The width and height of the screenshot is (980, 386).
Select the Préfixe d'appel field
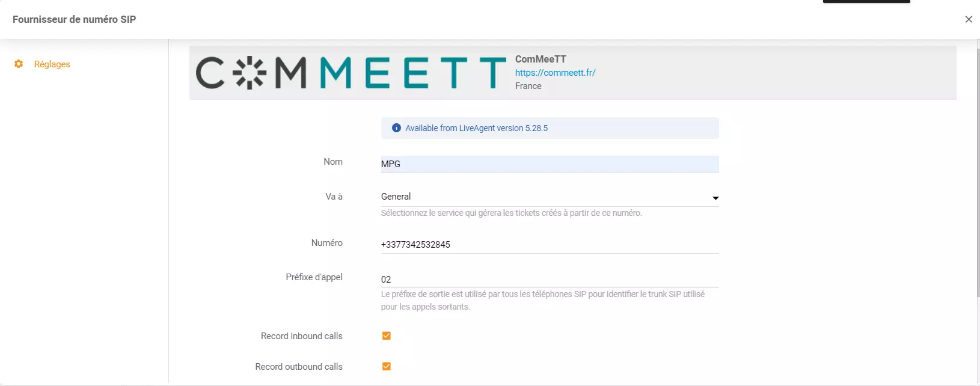coord(550,280)
